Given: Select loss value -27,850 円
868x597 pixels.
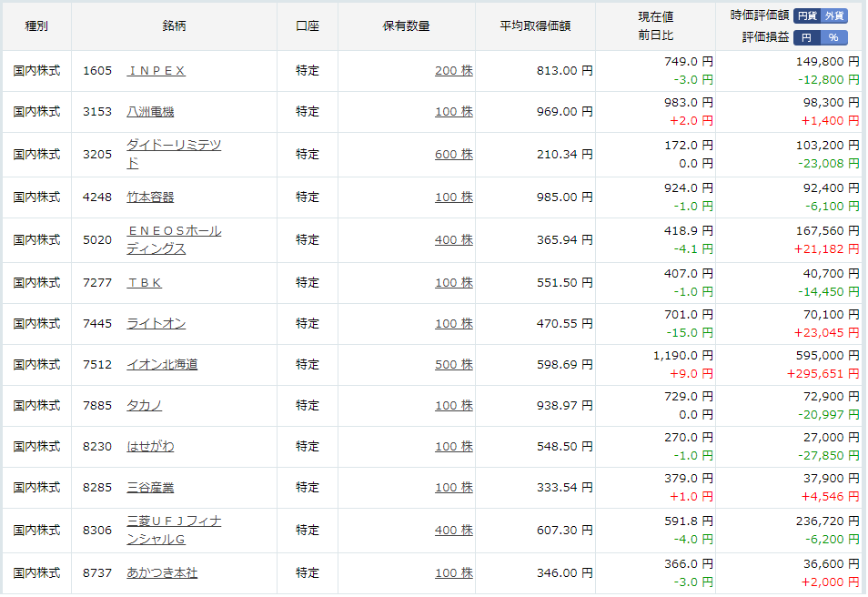Looking at the screenshot, I should (829, 456).
